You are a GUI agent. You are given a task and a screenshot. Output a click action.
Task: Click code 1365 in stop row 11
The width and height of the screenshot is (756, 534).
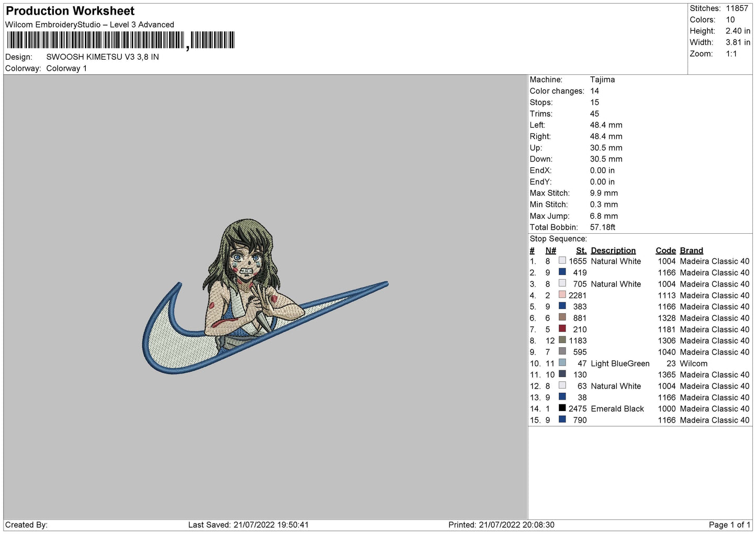coord(667,375)
